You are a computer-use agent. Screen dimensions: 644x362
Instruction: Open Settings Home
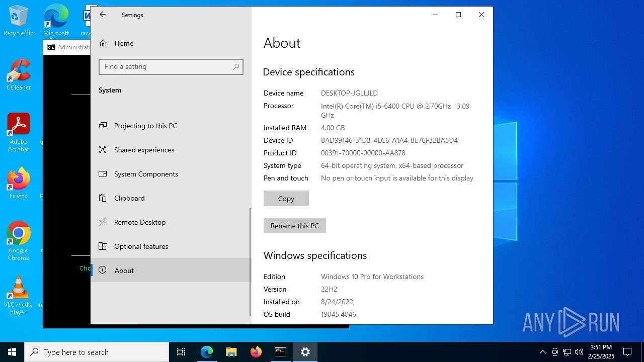tap(171, 43)
